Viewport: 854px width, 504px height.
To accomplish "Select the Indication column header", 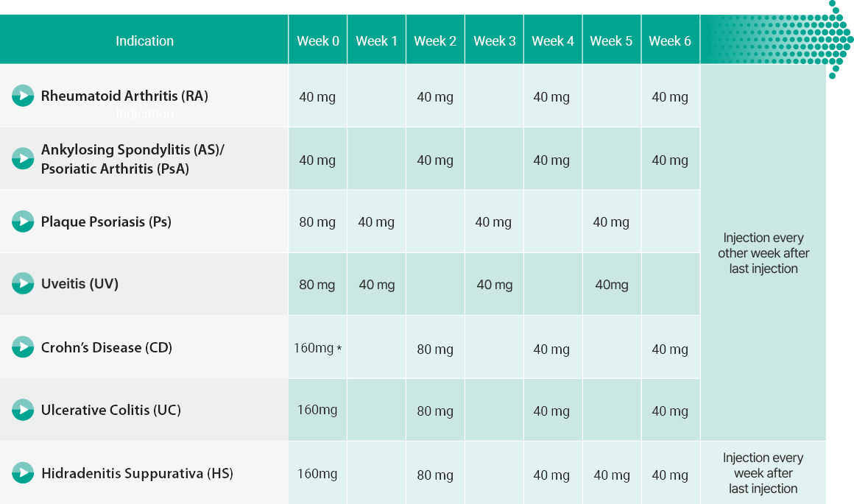I will (x=144, y=41).
